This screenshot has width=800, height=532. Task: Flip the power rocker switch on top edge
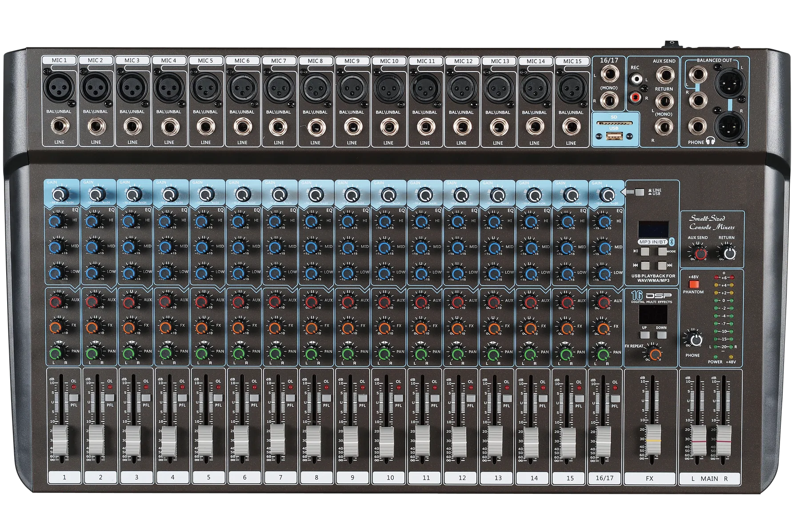click(672, 44)
